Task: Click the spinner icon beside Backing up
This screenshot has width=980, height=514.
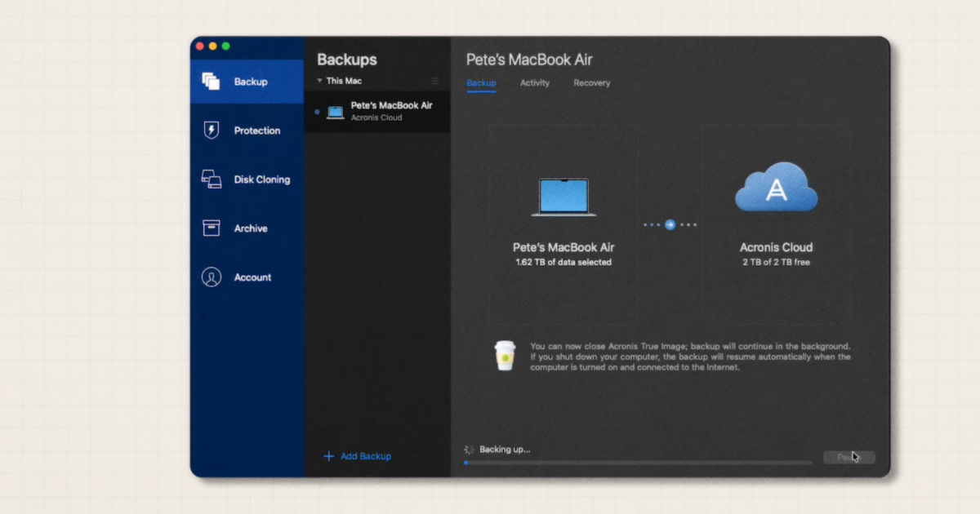Action: click(x=469, y=450)
